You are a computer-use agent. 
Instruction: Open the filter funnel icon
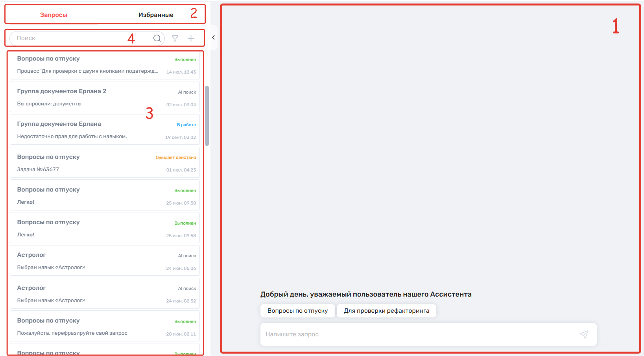[175, 38]
